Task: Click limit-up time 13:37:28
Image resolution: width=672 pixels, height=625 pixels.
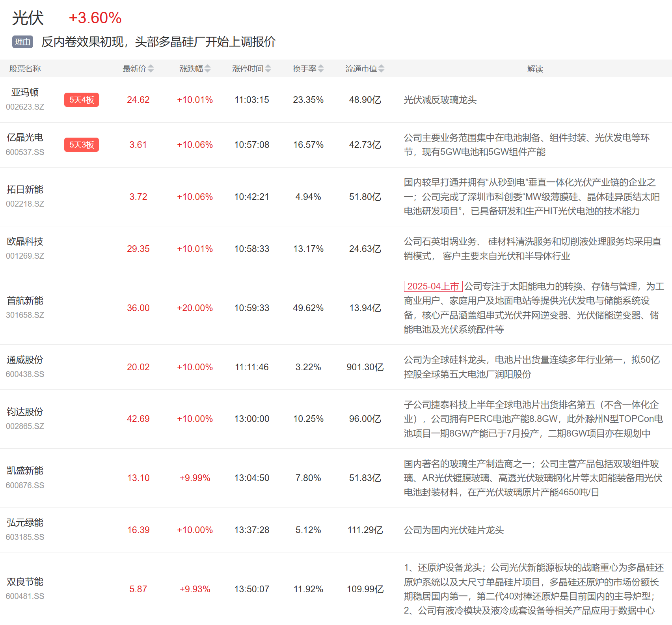Action: [252, 530]
